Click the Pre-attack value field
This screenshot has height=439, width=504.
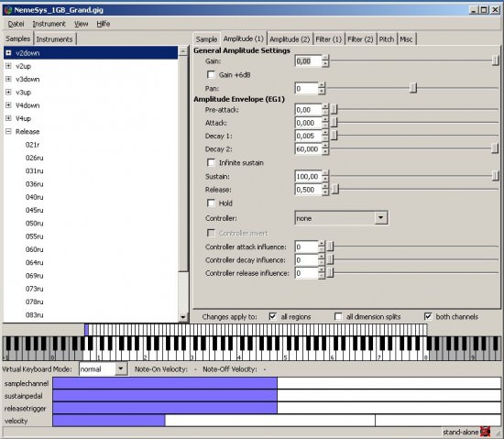tap(308, 110)
